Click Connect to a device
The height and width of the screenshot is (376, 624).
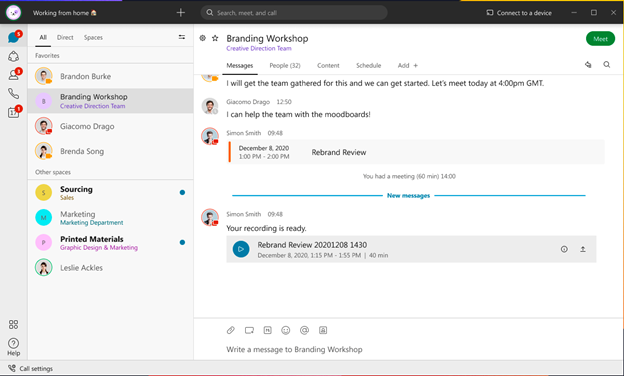tap(519, 13)
